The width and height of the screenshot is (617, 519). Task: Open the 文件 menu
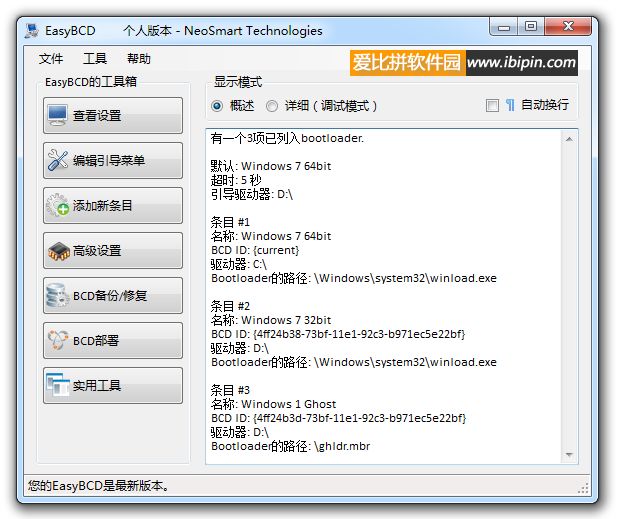[51, 59]
